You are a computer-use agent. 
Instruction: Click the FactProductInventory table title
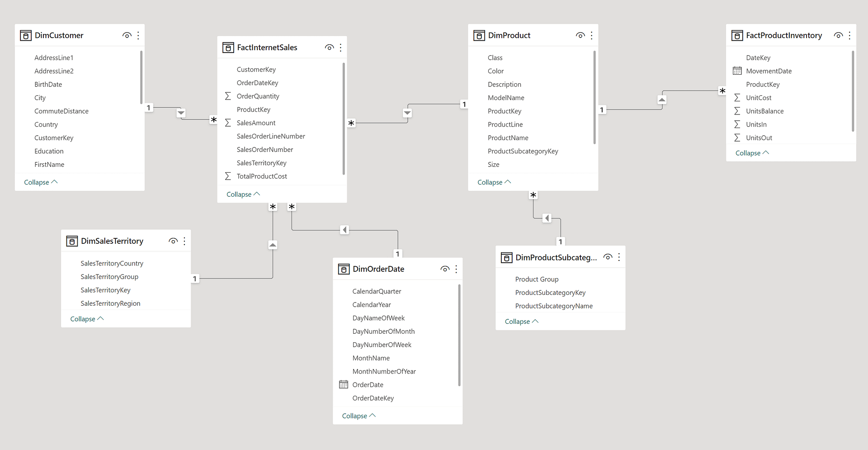pos(783,35)
